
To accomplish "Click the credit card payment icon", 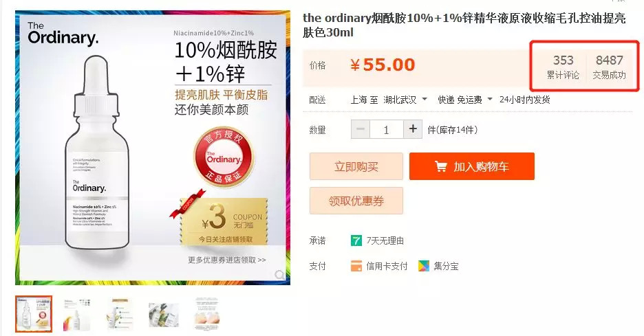I will 356,266.
